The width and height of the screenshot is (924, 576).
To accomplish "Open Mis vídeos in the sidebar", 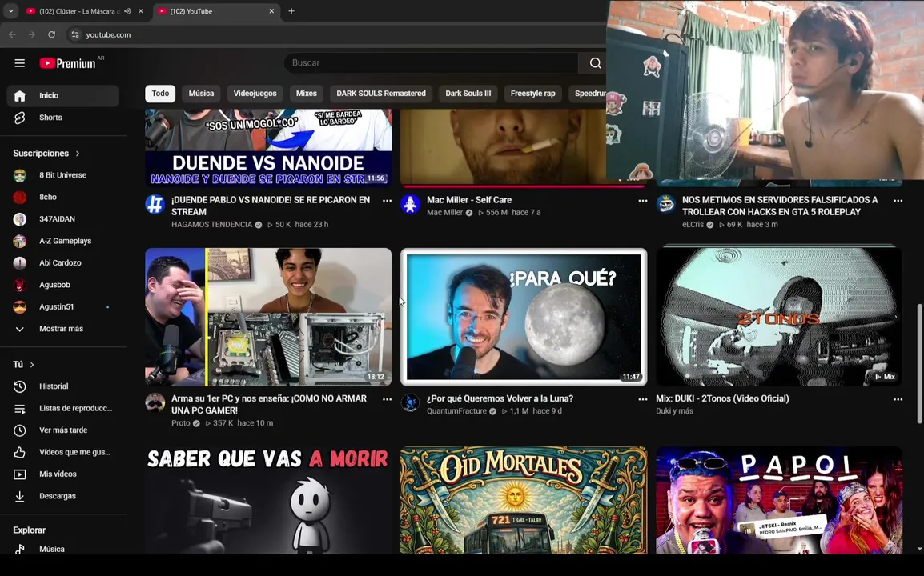I will (62, 474).
